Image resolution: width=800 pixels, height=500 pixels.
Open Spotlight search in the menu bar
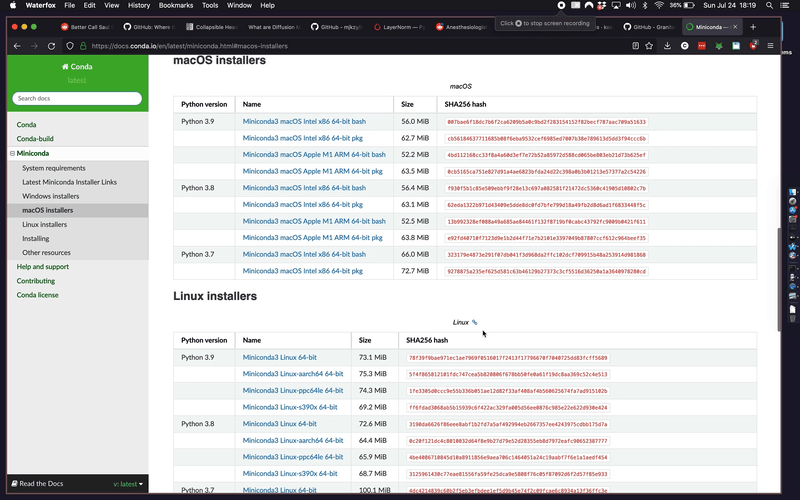tap(769, 5)
